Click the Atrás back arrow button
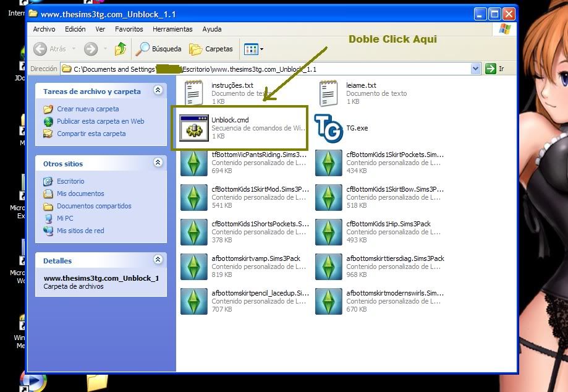The image size is (568, 392). pyautogui.click(x=40, y=49)
